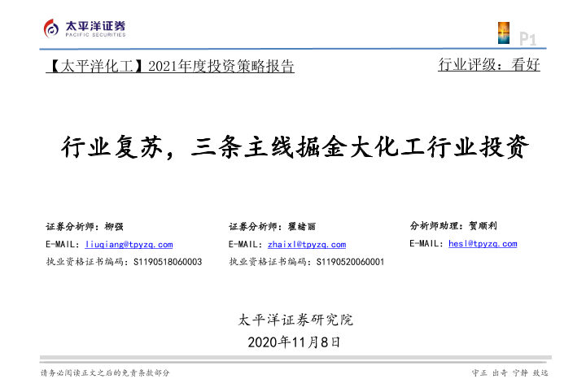This screenshot has width=586, height=392.
Task: Select analyst name 柳强
Action: click(x=115, y=226)
